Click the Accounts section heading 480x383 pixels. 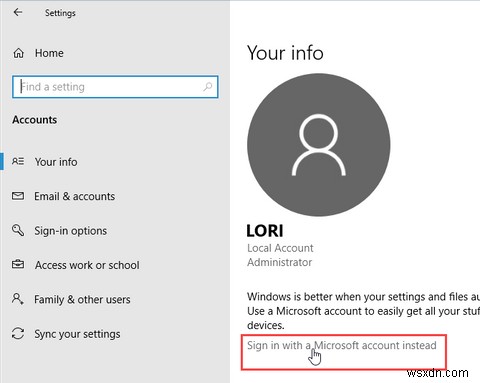[35, 120]
